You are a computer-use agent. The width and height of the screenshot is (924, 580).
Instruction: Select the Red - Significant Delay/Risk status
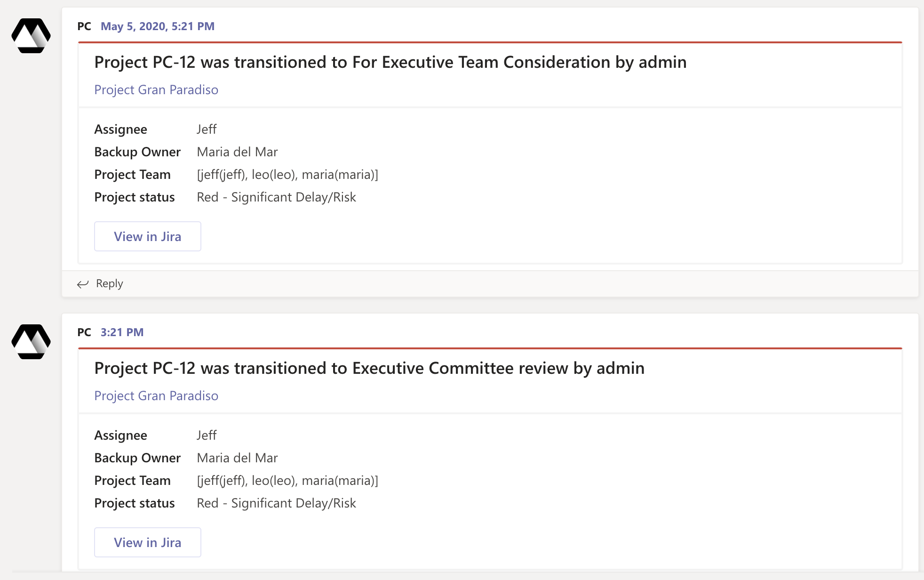pos(277,197)
